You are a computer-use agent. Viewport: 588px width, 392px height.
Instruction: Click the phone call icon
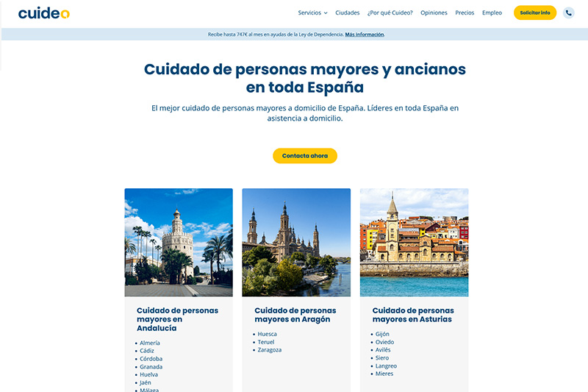[568, 13]
